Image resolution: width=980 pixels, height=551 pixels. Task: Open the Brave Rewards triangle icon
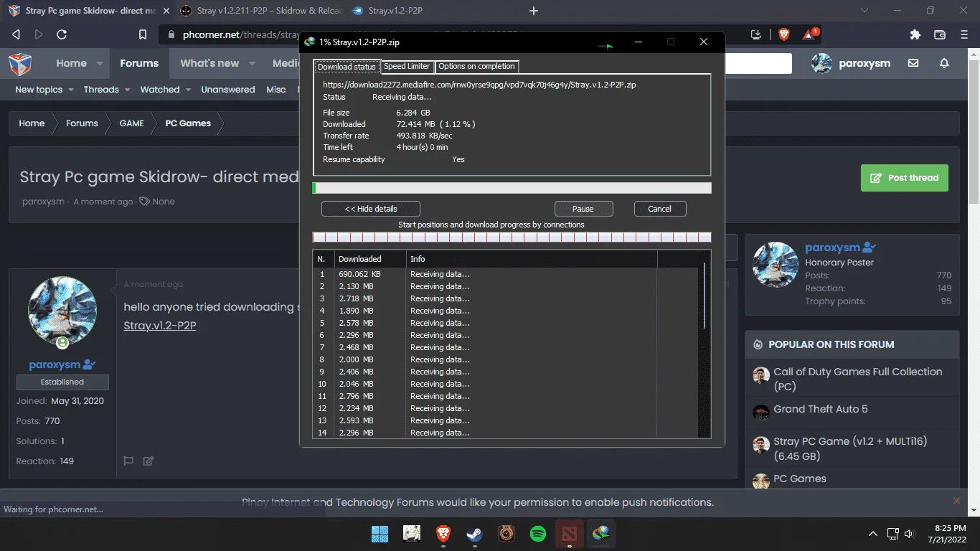click(x=810, y=34)
